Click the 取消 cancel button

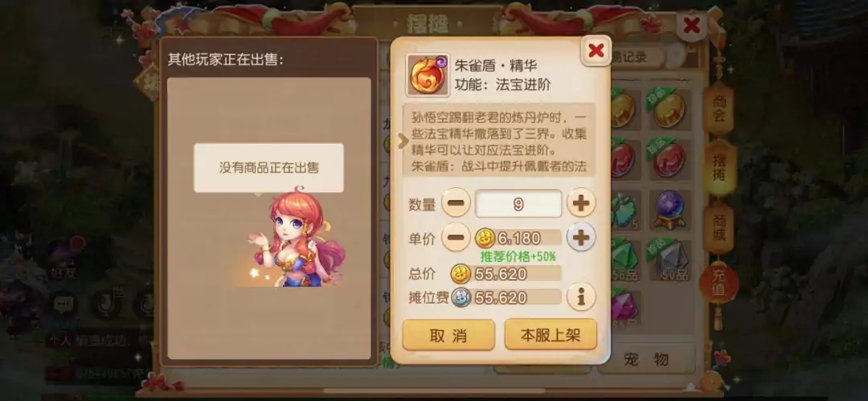tap(448, 335)
